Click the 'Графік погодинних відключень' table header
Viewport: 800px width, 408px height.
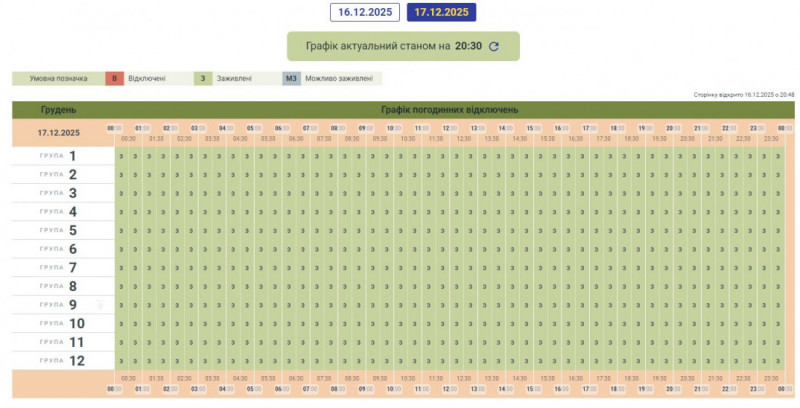(x=449, y=109)
